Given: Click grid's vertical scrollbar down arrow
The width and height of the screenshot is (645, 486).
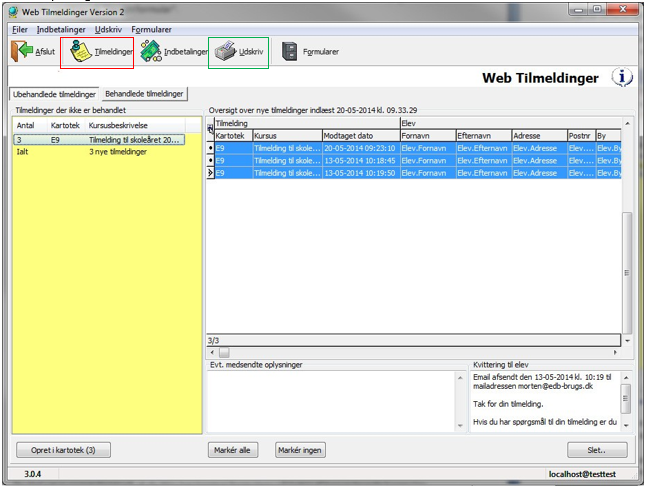Looking at the screenshot, I should pyautogui.click(x=627, y=341).
